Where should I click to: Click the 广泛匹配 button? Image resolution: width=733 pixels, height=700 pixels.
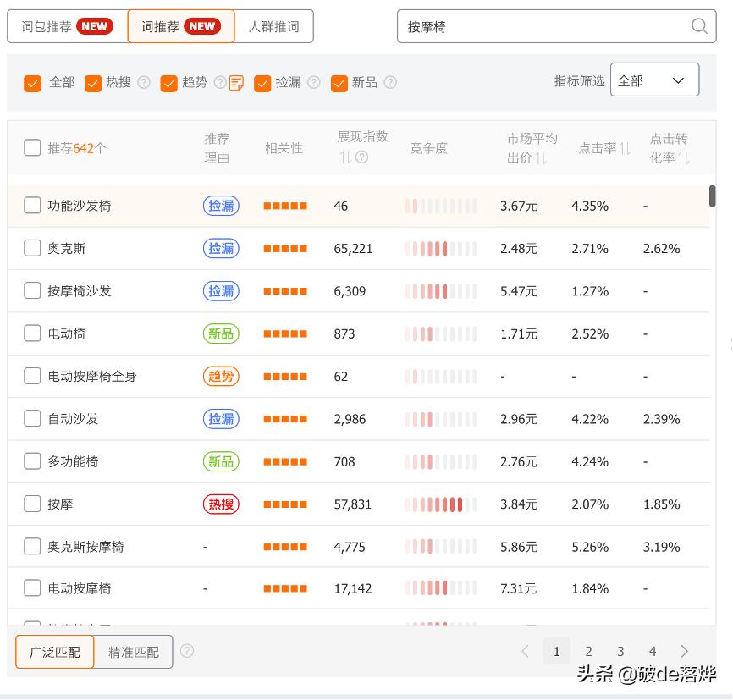[x=54, y=652]
